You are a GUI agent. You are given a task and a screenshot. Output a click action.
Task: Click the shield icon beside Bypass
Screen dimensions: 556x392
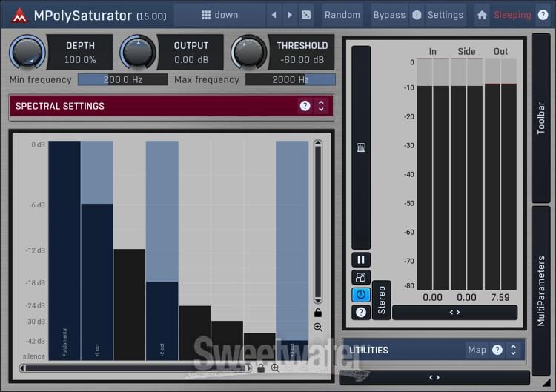pos(417,15)
